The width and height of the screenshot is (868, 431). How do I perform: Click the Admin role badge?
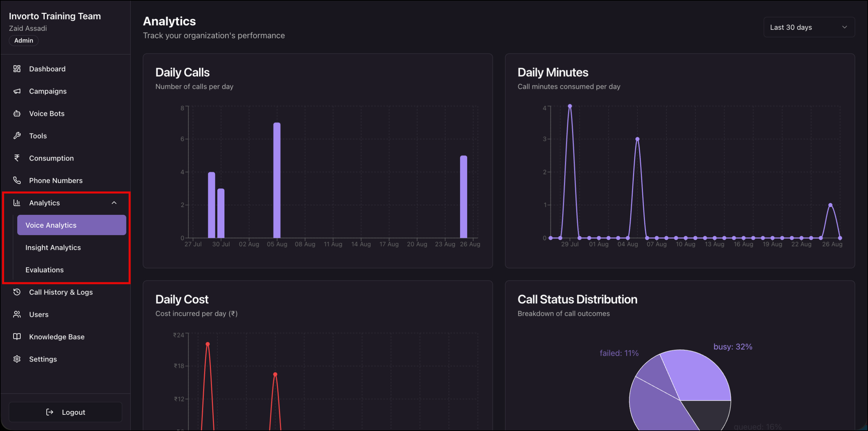[x=24, y=40]
